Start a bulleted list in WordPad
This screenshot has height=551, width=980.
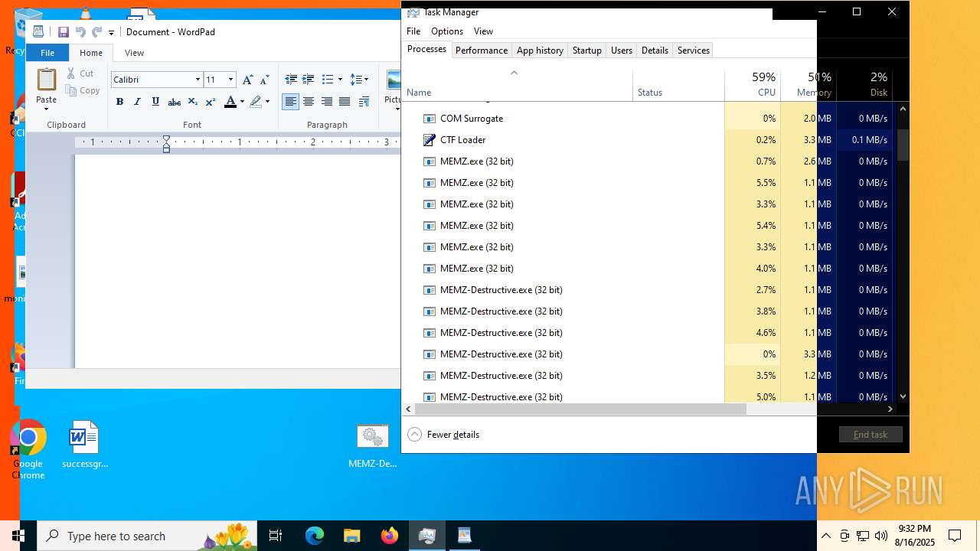[327, 80]
